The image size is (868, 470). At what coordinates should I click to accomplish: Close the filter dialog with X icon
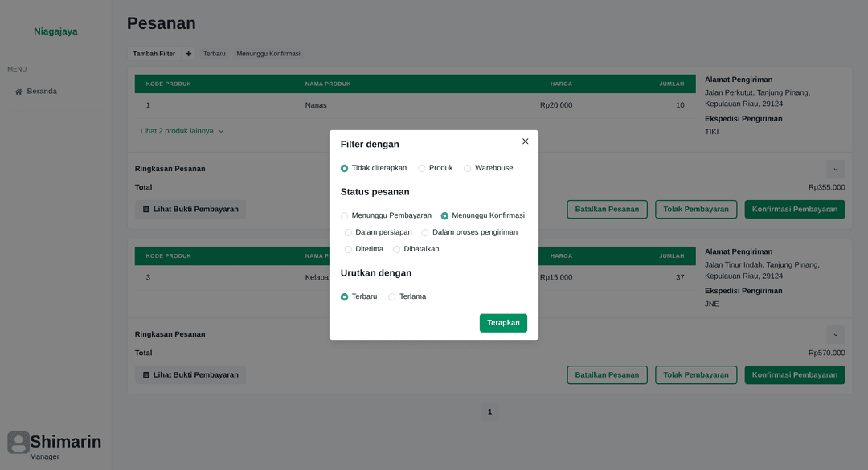(526, 141)
